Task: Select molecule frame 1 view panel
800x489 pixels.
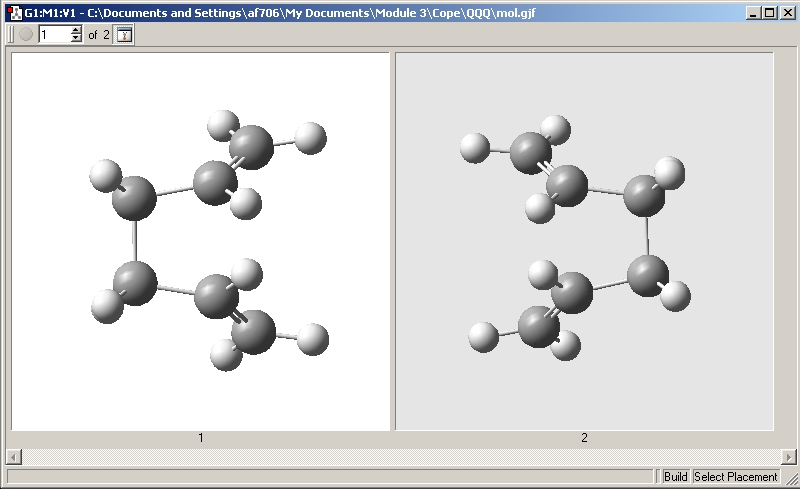Action: (201, 241)
